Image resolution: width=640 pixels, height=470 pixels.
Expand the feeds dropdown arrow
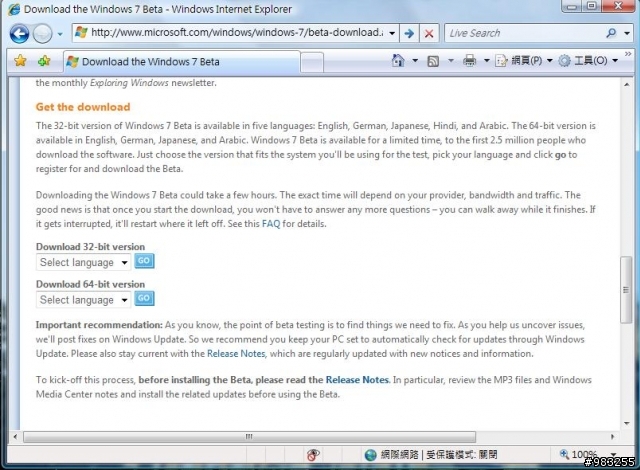pos(451,61)
